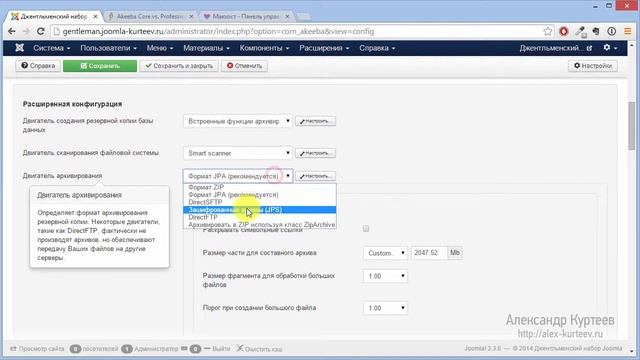Click the Настройки button

tap(593, 66)
